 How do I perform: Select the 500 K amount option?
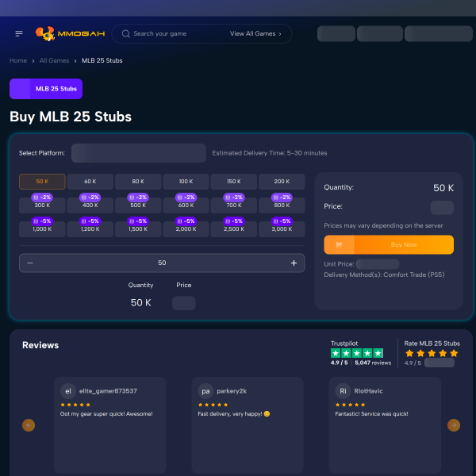tap(138, 205)
